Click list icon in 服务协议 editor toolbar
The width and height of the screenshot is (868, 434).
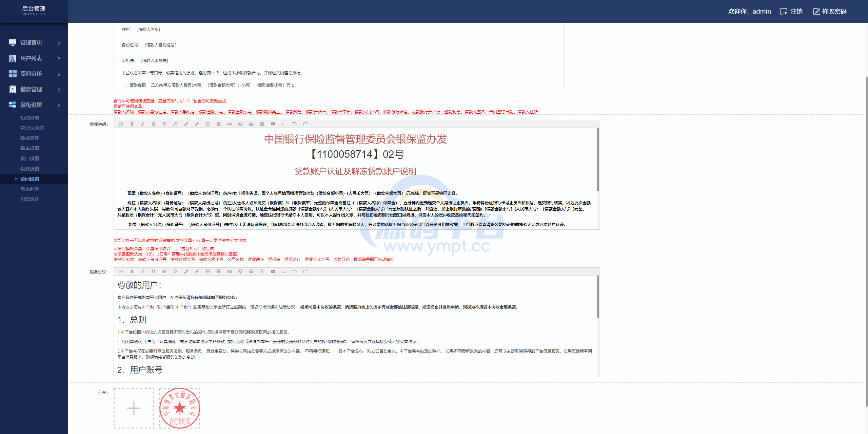[x=208, y=271]
